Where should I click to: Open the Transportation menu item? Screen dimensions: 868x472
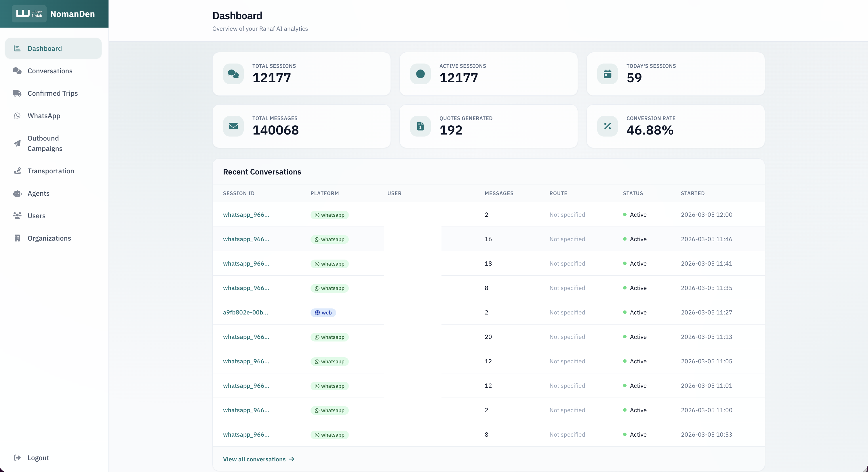tap(51, 171)
